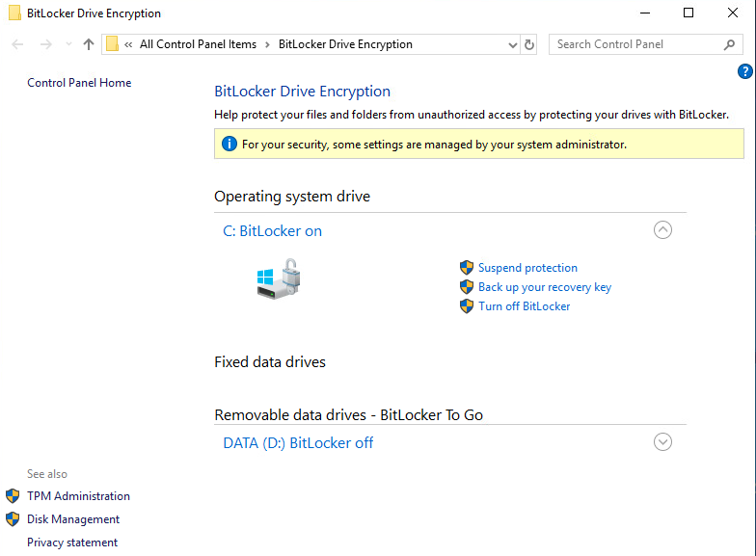Click the shield icon beside Turn off BitLocker

(x=467, y=306)
